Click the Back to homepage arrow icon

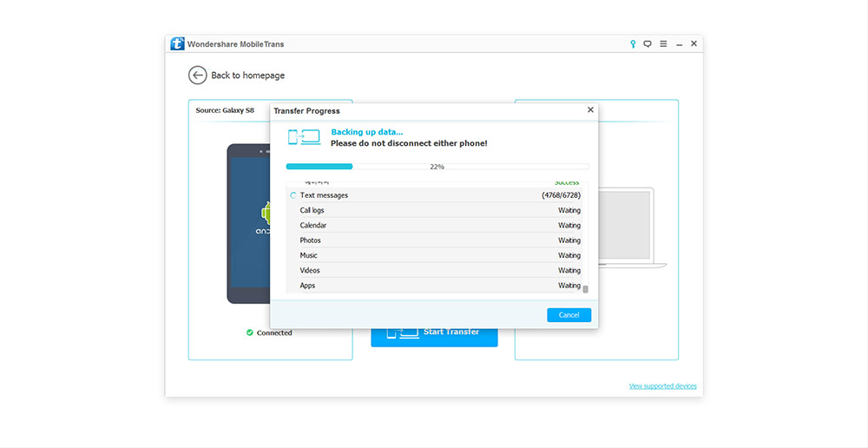(198, 76)
